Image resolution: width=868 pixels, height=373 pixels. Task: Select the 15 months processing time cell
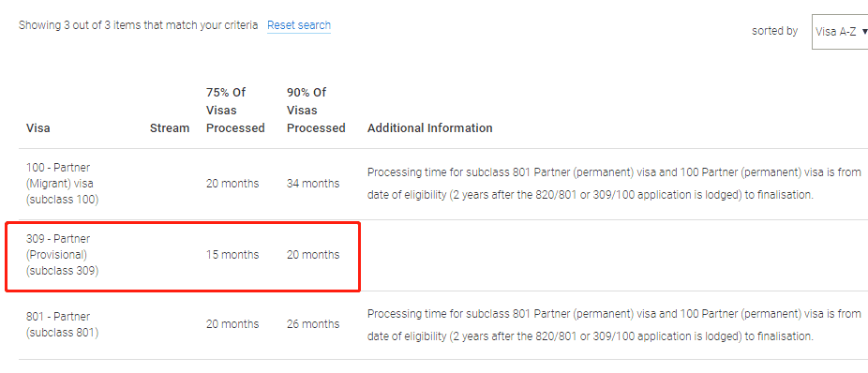point(232,255)
